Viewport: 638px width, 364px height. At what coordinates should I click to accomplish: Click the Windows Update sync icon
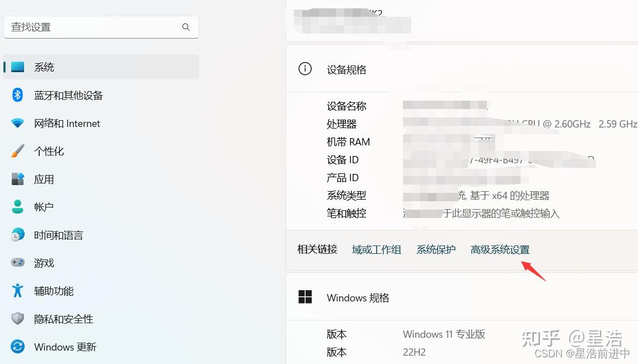pos(17,347)
